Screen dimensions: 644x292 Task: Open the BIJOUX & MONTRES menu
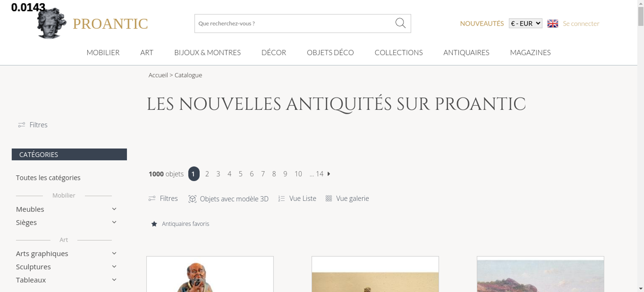tap(207, 52)
